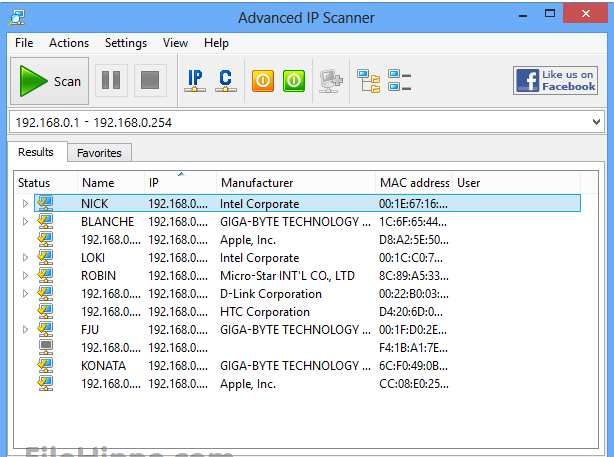This screenshot has height=457, width=614.
Task: Click the IP range input field
Action: pos(300,123)
